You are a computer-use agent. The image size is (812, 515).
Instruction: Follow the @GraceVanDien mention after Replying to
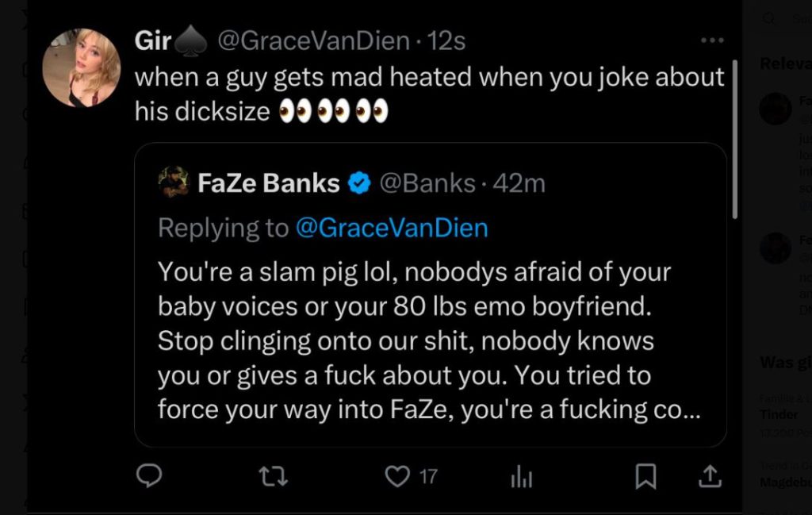[x=392, y=229]
